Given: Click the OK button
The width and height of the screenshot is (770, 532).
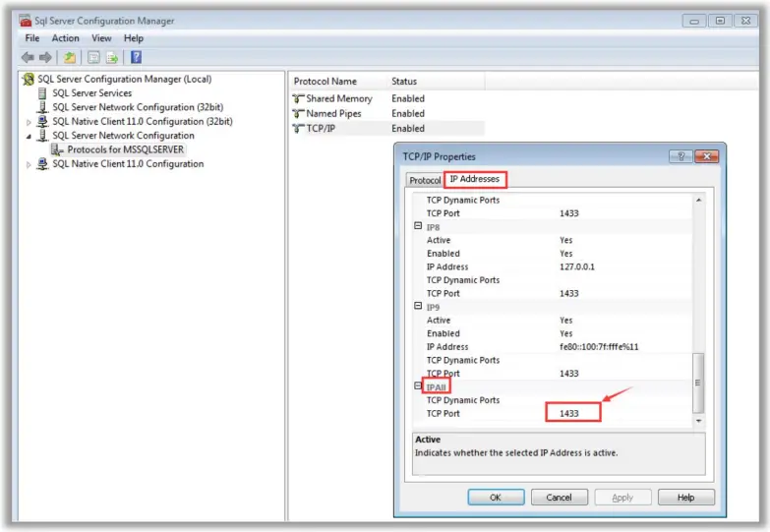Looking at the screenshot, I should pyautogui.click(x=496, y=498).
